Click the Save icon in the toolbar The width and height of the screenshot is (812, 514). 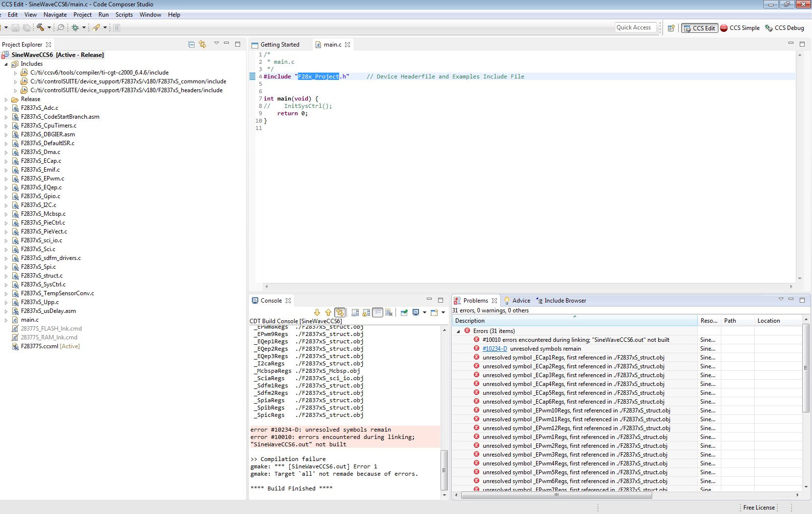pyautogui.click(x=15, y=28)
